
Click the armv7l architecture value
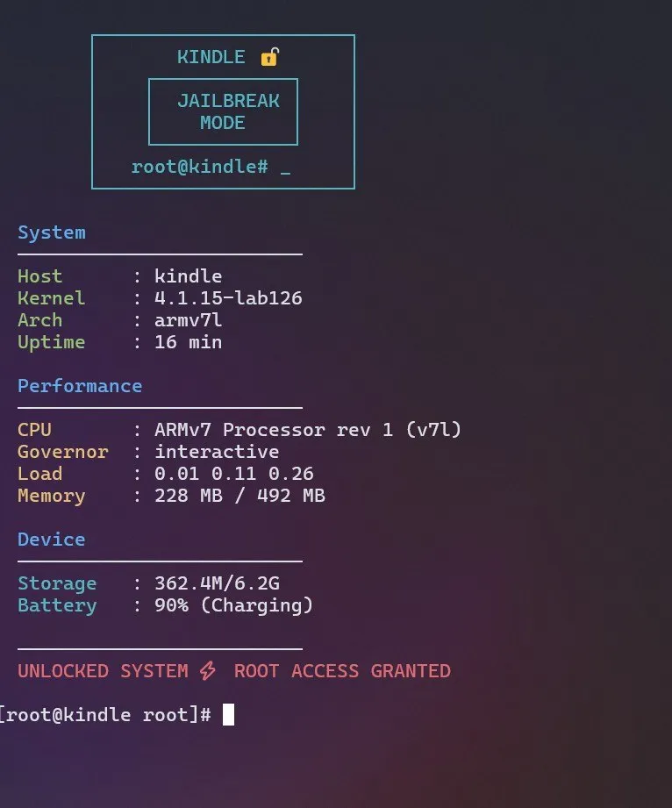[x=188, y=320]
